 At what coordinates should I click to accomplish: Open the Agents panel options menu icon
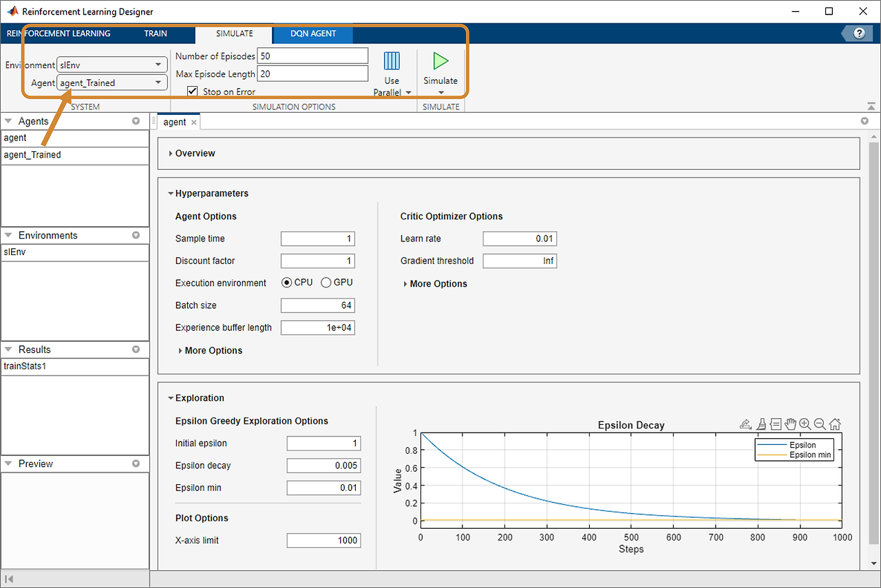pyautogui.click(x=136, y=121)
